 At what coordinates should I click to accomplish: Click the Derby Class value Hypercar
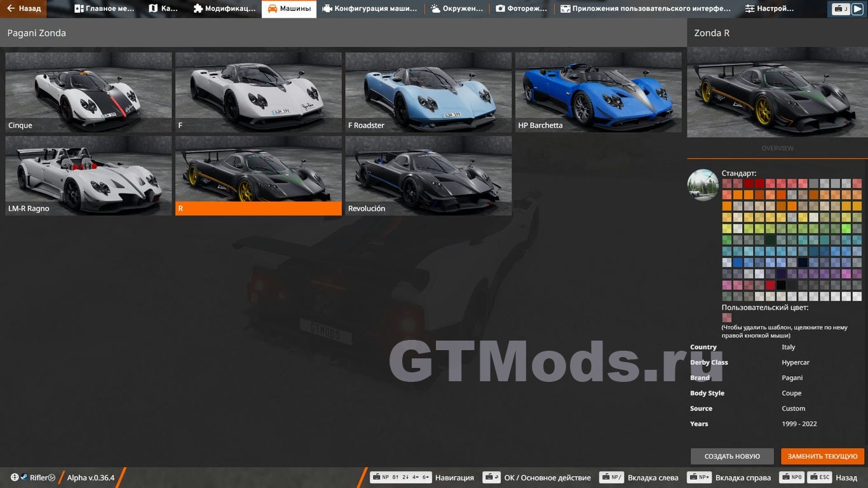pyautogui.click(x=796, y=362)
